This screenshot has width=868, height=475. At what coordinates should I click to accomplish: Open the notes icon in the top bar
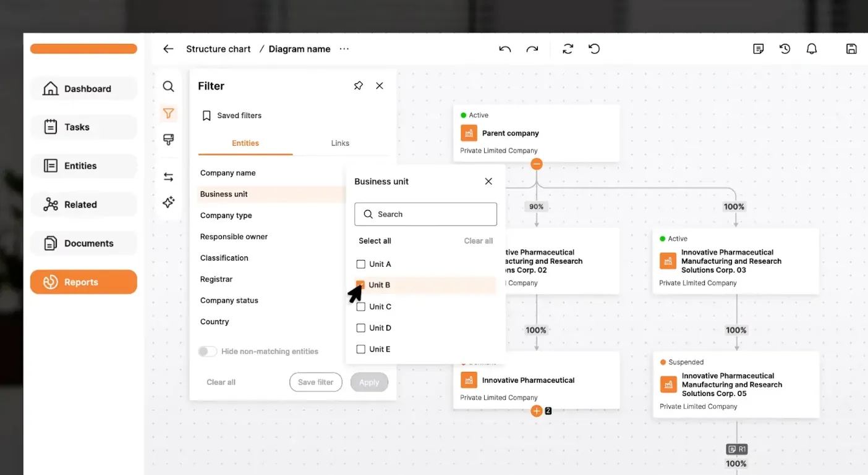759,49
